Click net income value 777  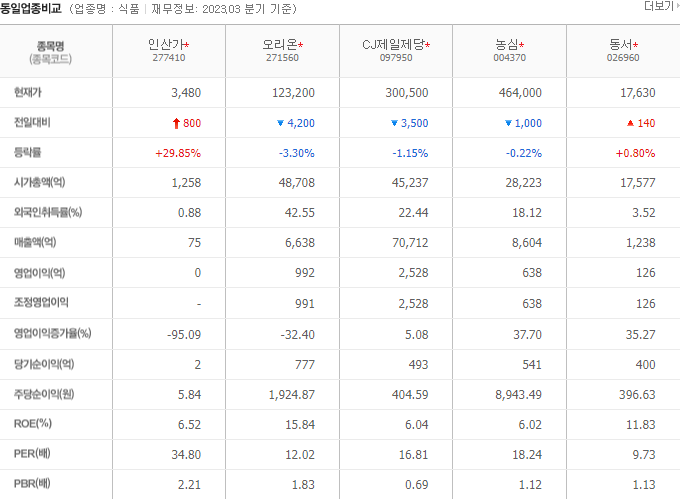click(305, 365)
